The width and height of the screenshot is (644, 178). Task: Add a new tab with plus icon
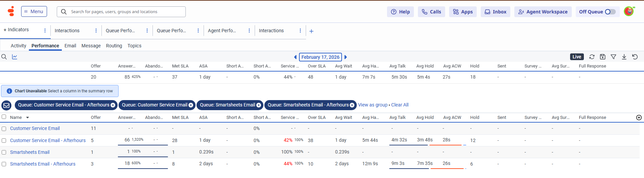(311, 31)
